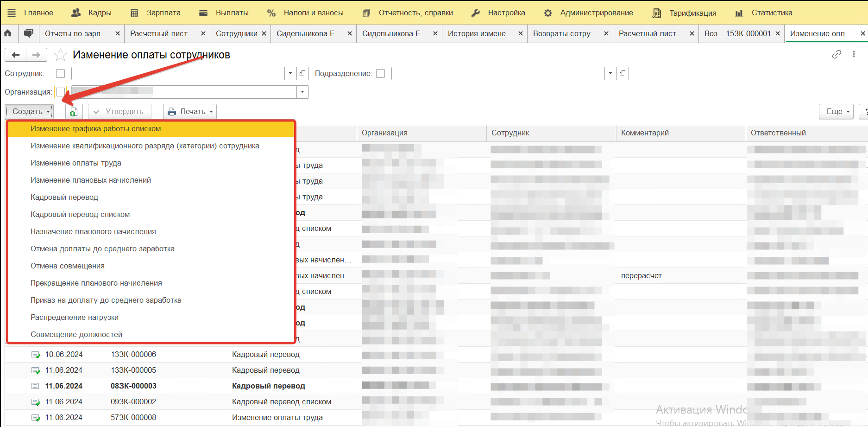This screenshot has height=427, width=868.
Task: Switch to the Сотрудники tab
Action: [x=236, y=33]
